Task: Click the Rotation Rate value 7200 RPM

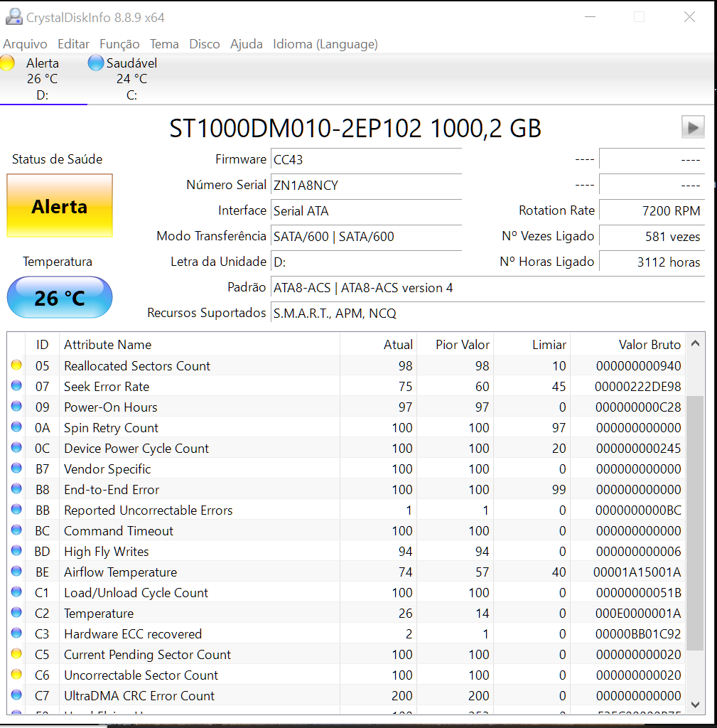Action: coord(652,210)
